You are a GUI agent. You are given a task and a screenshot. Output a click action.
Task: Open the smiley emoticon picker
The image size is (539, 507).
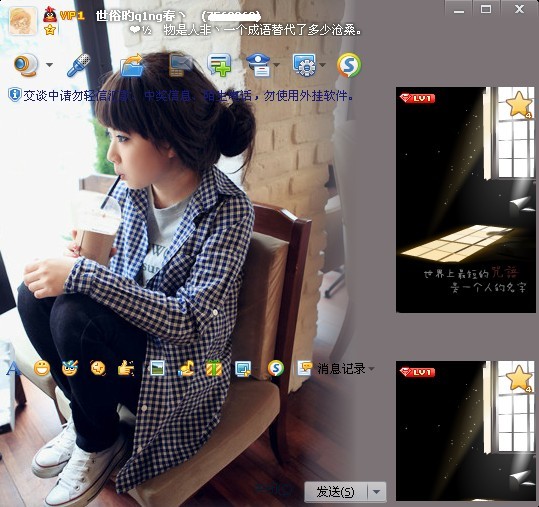coord(42,369)
